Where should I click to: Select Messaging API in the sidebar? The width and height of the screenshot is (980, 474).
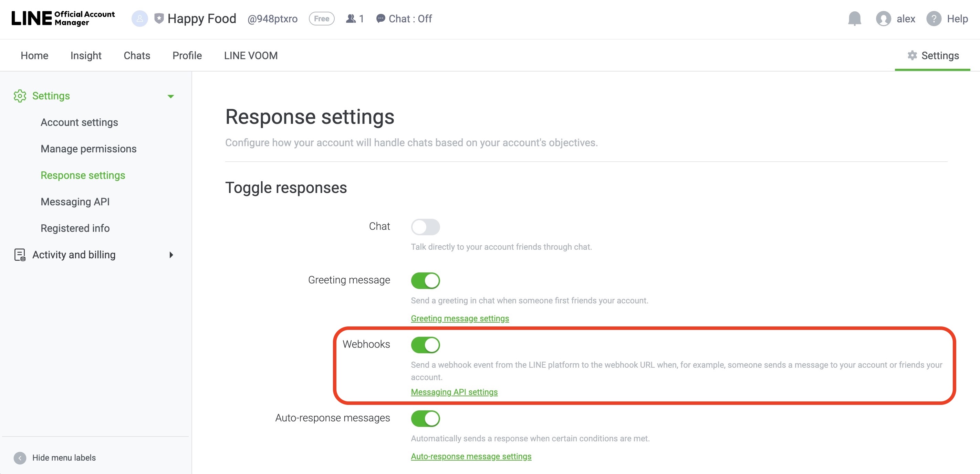[x=75, y=202]
